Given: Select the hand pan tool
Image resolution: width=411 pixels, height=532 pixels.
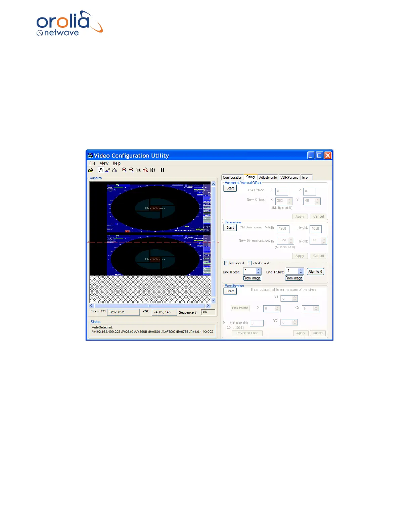Looking at the screenshot, I should [x=100, y=170].
